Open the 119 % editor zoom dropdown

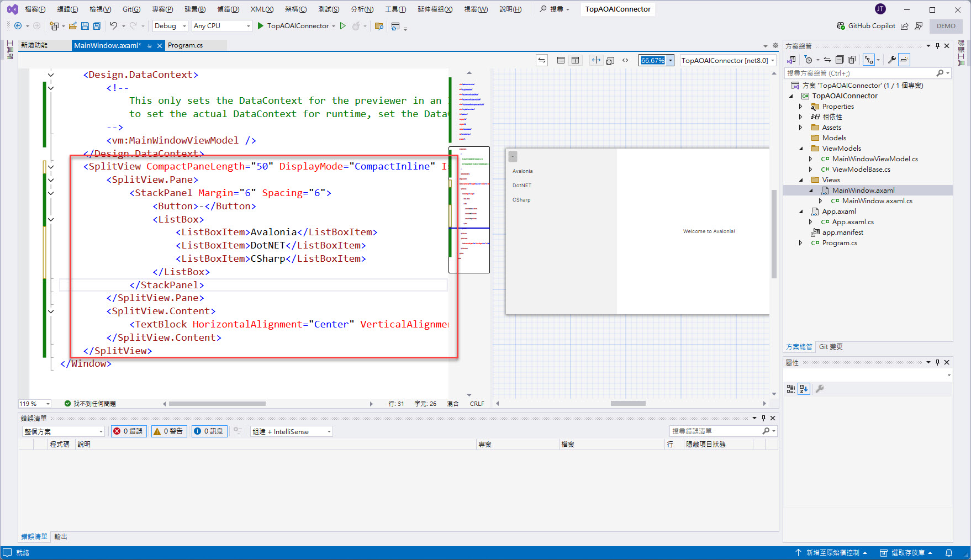[x=35, y=404]
